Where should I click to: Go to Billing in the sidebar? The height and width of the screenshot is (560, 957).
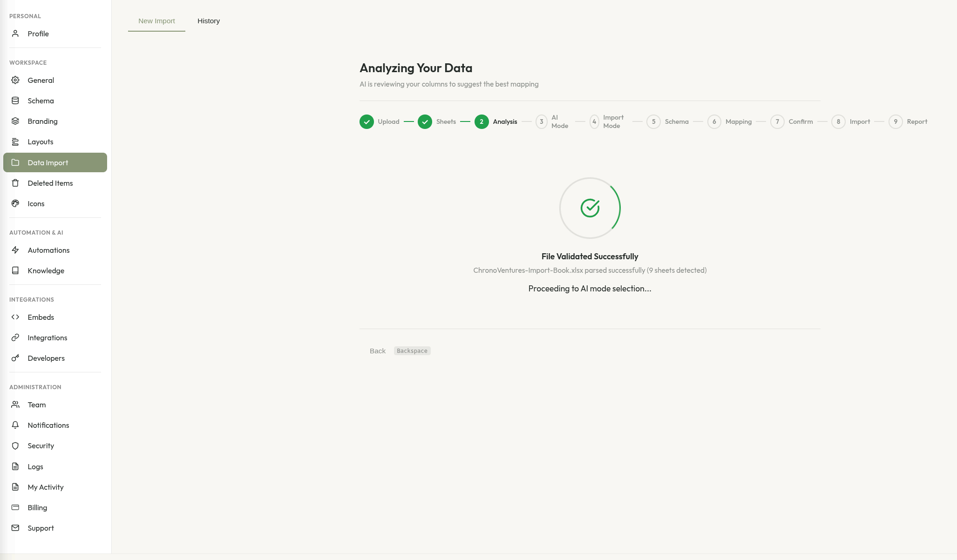click(37, 507)
